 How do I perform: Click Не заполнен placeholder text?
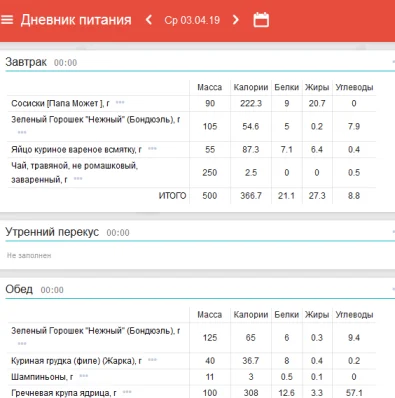click(29, 256)
